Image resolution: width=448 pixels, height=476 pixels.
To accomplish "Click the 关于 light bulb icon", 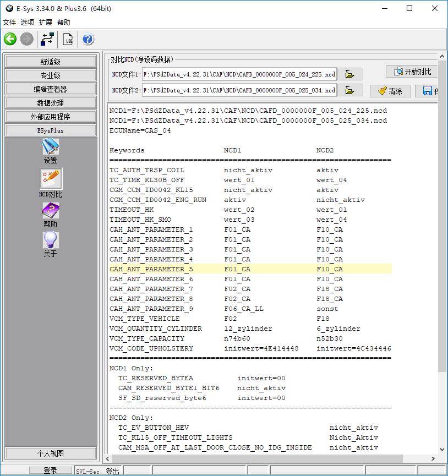I will [50, 239].
